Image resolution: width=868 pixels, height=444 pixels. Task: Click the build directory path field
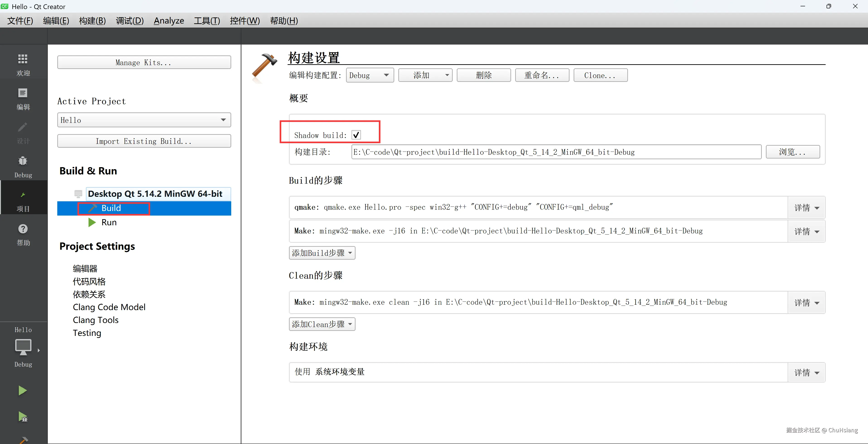[556, 152]
